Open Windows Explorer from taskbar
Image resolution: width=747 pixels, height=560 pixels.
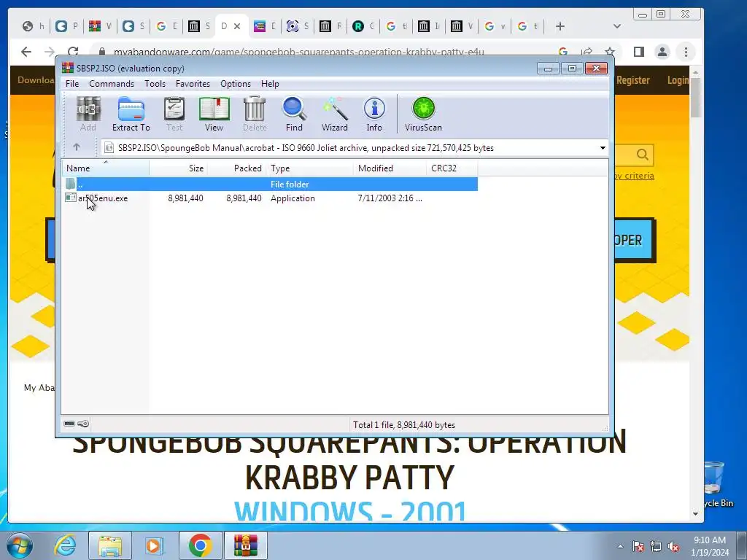[110, 545]
